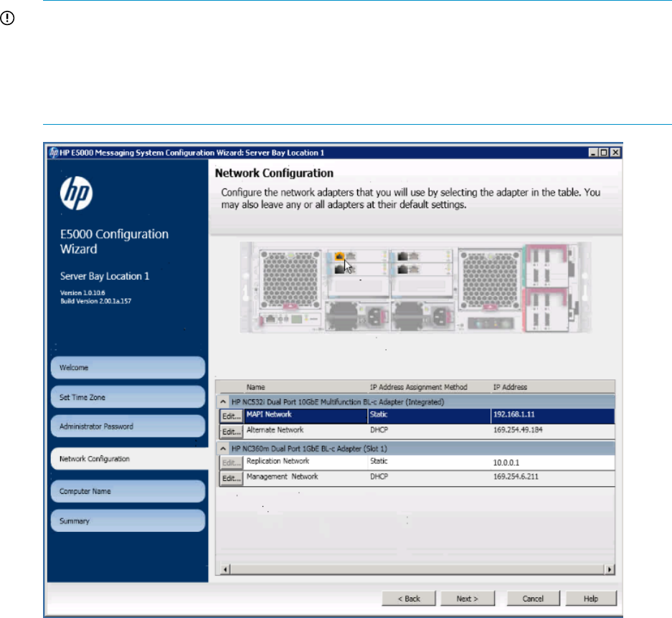This screenshot has height=618, width=672.
Task: Click the Name column header
Action: [x=256, y=387]
